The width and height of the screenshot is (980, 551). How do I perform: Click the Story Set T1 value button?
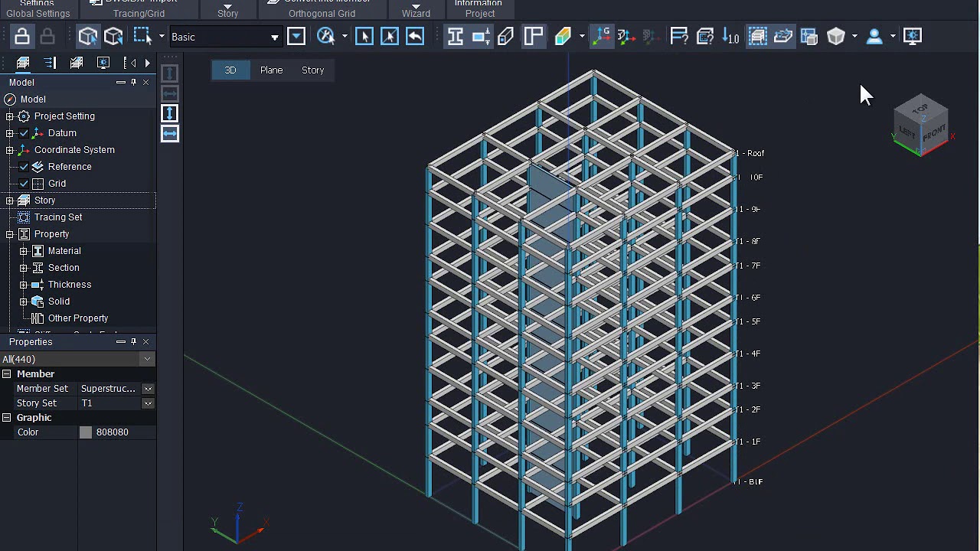(x=148, y=403)
